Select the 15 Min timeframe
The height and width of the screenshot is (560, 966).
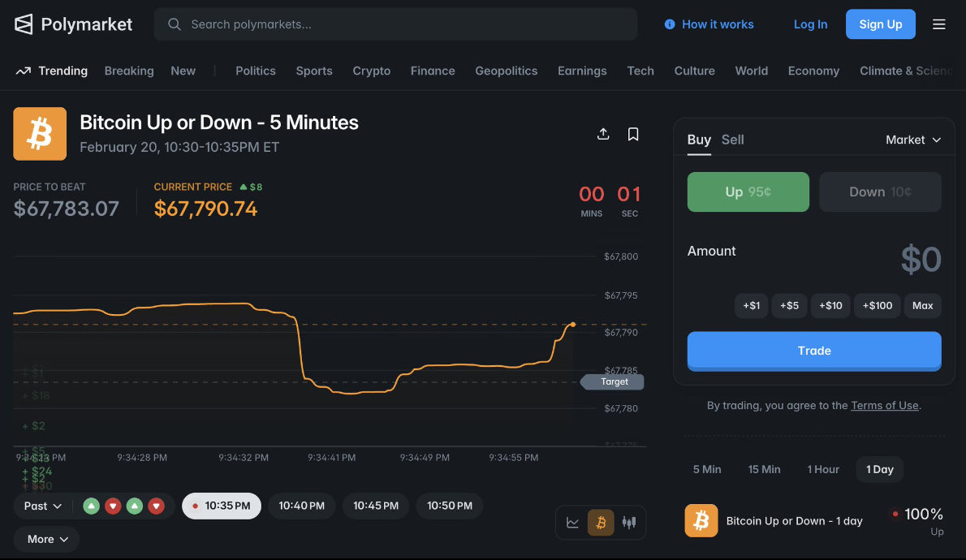pos(764,469)
